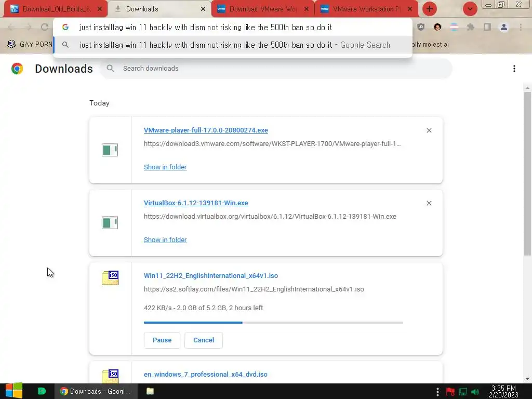Click the ss2.softlay.com source URL
The width and height of the screenshot is (532, 399).
coord(254,289)
